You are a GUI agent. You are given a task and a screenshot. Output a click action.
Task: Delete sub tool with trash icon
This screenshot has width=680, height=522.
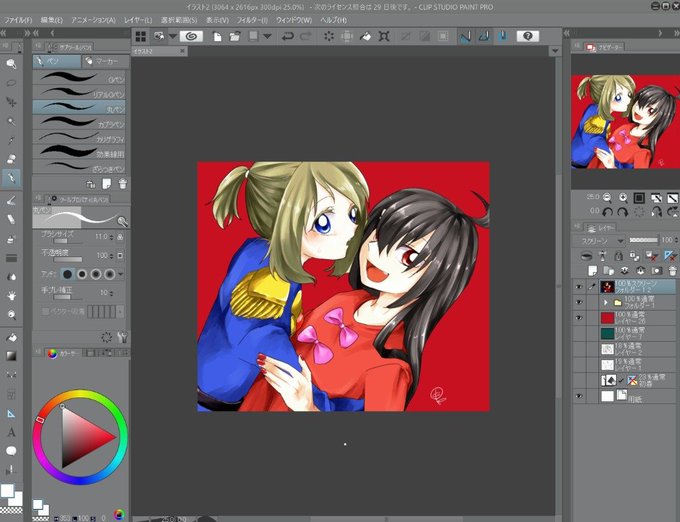point(123,184)
